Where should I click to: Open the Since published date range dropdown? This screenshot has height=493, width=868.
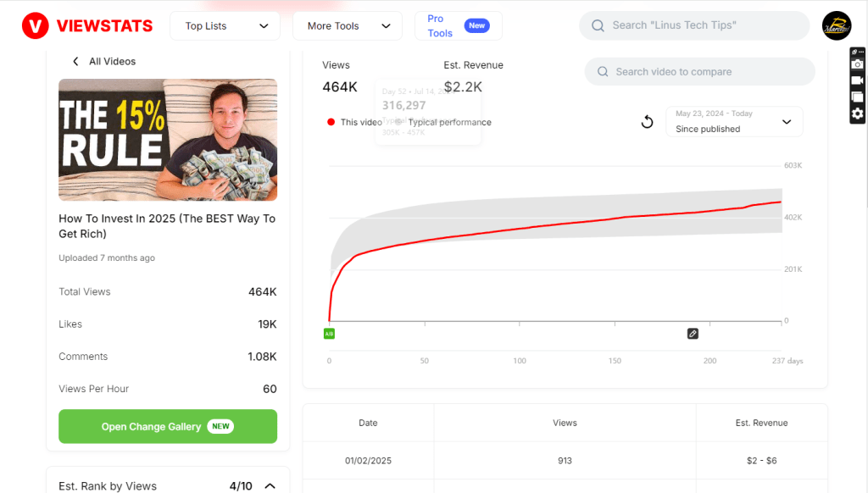pyautogui.click(x=734, y=122)
